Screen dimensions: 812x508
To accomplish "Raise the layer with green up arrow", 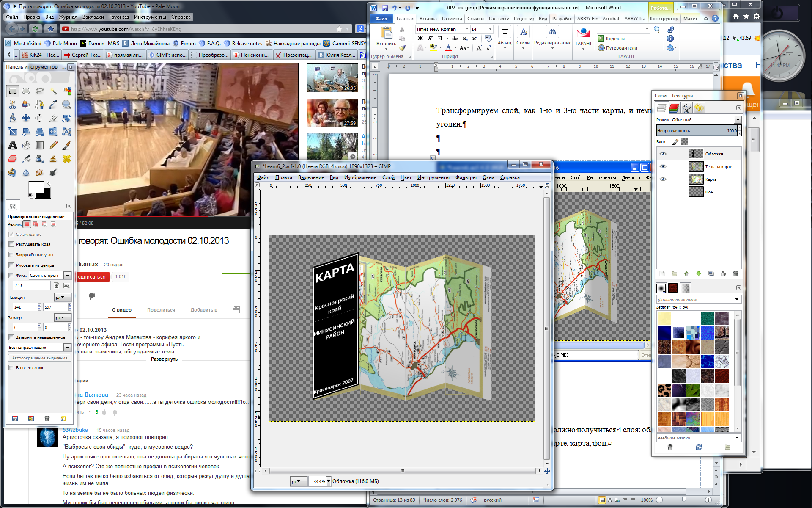I will coord(686,274).
